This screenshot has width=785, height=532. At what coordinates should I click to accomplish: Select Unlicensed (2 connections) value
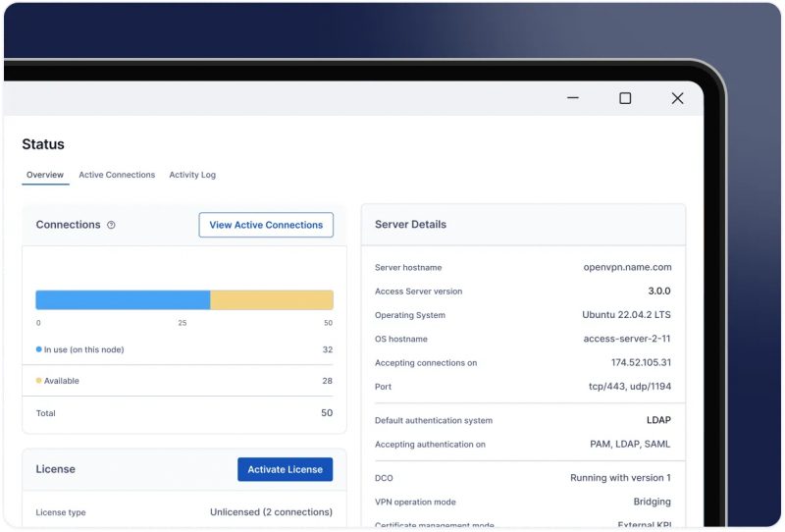click(271, 512)
